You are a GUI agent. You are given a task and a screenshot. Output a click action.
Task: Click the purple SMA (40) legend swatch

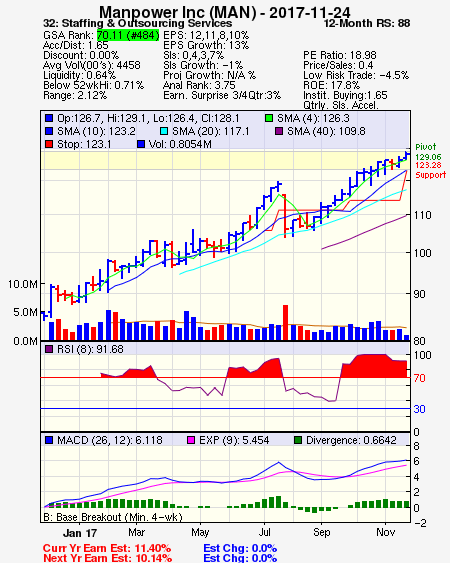279,131
